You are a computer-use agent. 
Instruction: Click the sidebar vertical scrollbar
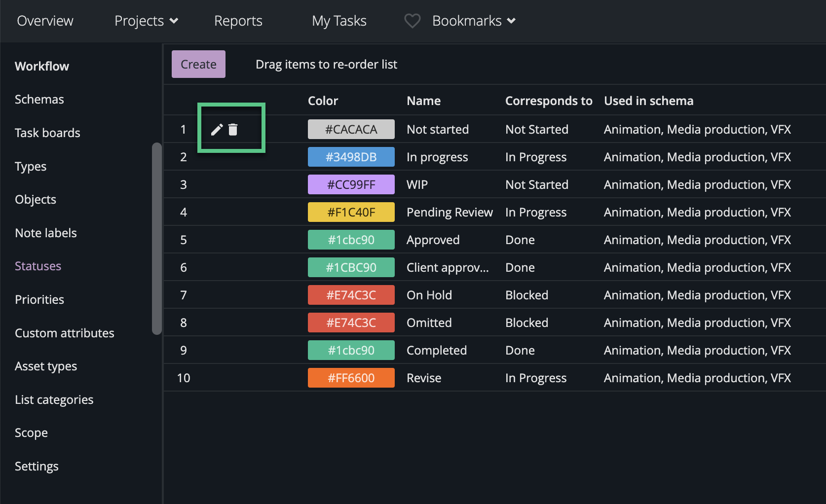[x=157, y=239]
